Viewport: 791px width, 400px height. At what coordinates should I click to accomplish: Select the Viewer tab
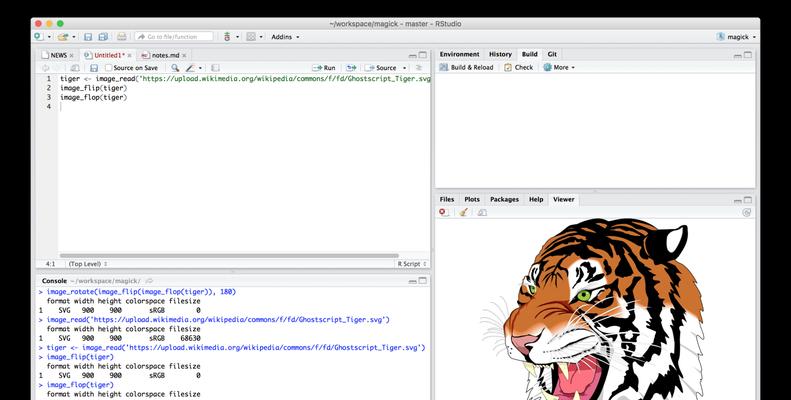click(563, 199)
